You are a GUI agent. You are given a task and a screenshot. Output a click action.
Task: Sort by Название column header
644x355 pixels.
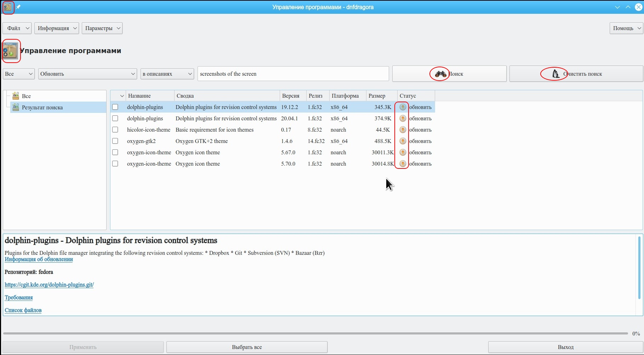(150, 96)
